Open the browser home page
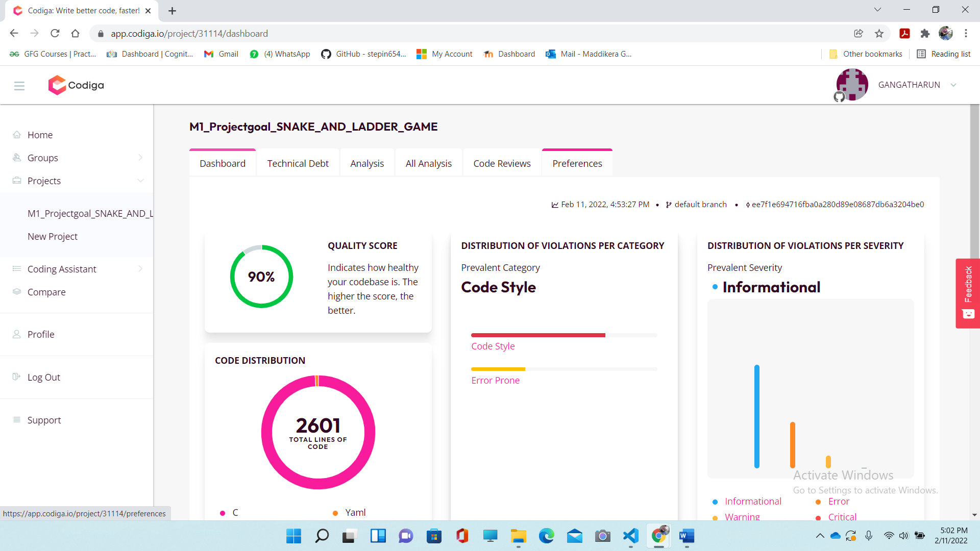Image resolution: width=980 pixels, height=551 pixels. coord(75,34)
